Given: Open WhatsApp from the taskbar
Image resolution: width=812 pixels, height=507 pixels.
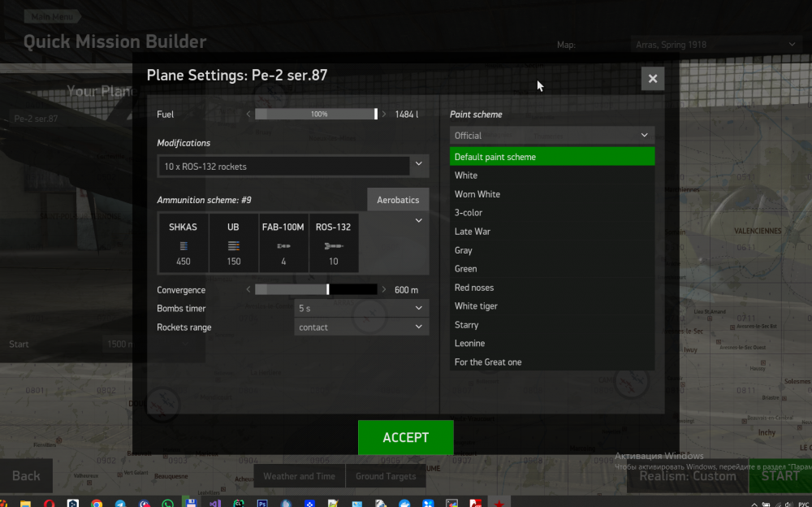Looking at the screenshot, I should click(168, 504).
